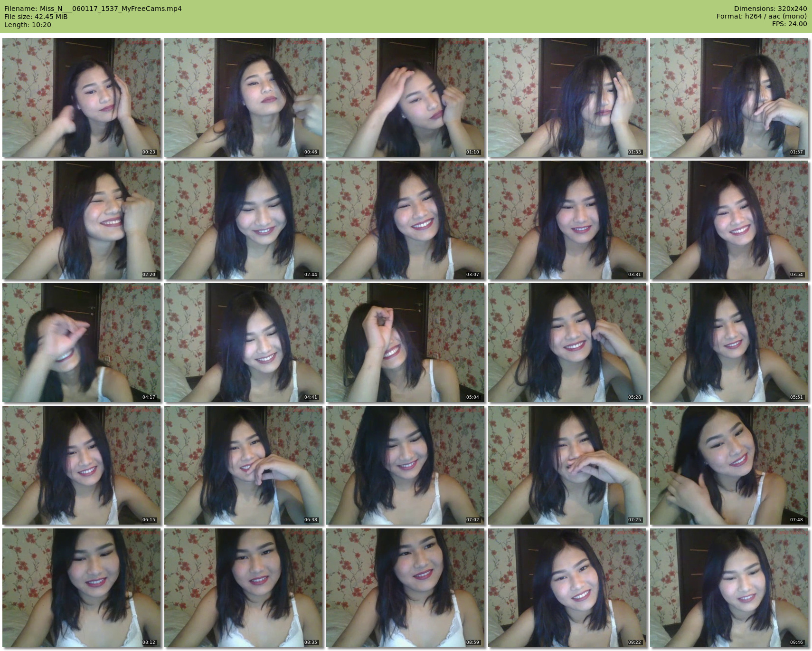812x651 pixels.
Task: Click the 01:57 frame thumbnail
Action: click(x=729, y=97)
